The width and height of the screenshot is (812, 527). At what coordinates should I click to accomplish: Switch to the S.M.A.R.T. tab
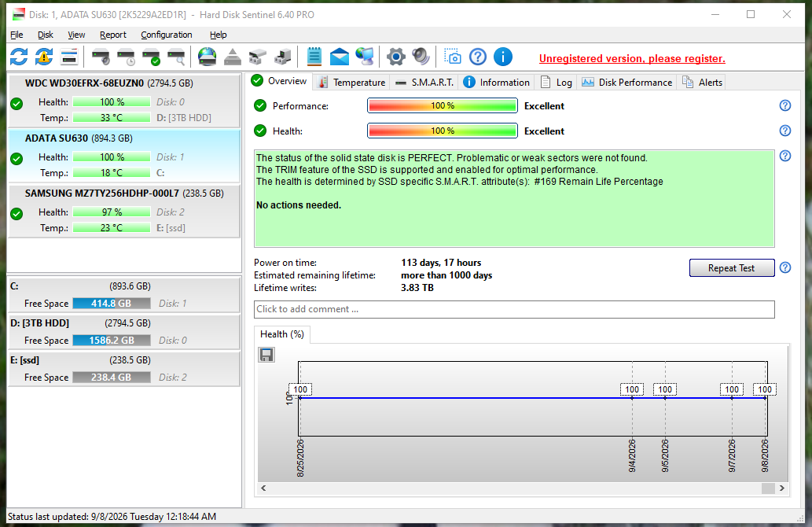pyautogui.click(x=424, y=83)
